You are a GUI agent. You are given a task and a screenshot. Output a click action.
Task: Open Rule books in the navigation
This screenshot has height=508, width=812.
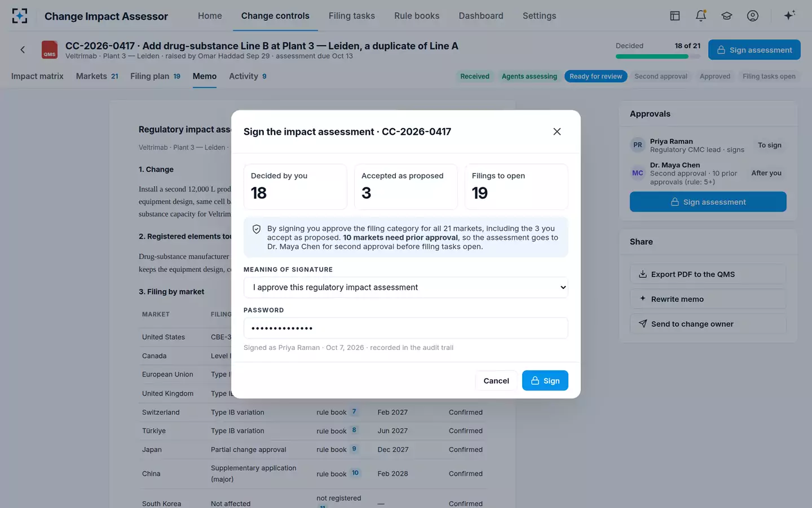(x=417, y=16)
